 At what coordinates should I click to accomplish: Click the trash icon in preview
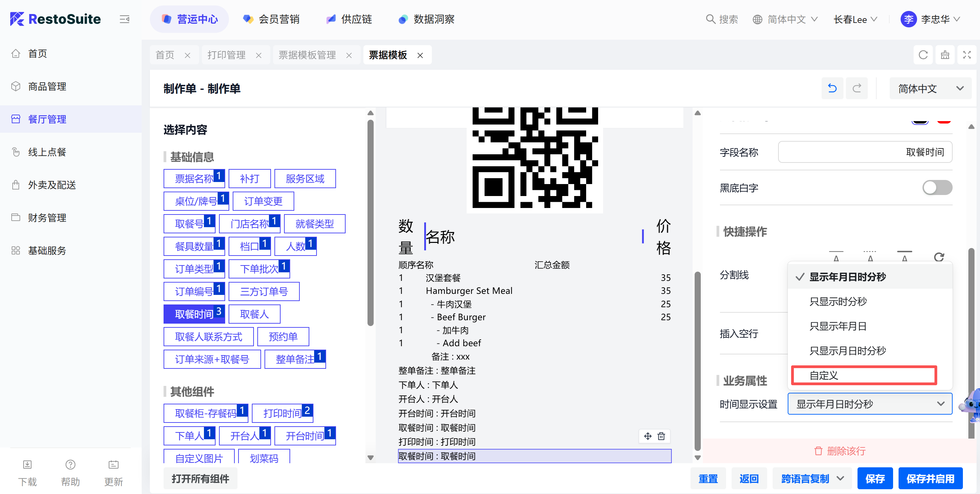[x=661, y=436]
